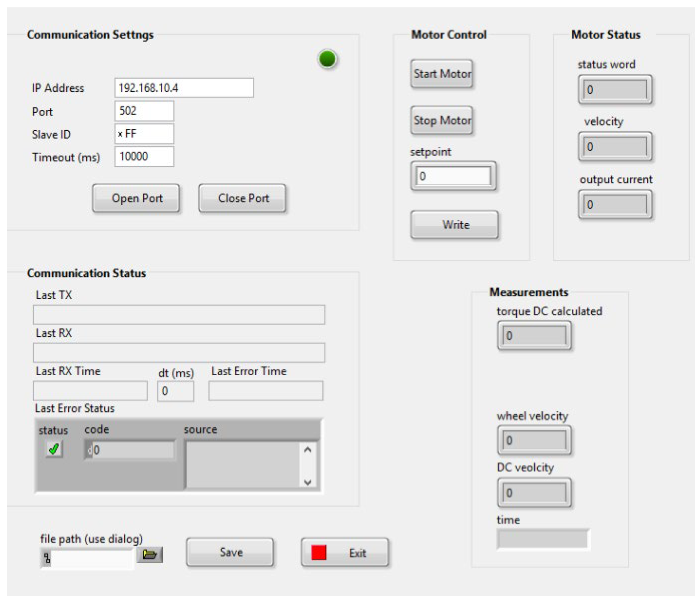Screen dimensions: 700x601
Task: Click into the Port number field
Action: point(144,111)
